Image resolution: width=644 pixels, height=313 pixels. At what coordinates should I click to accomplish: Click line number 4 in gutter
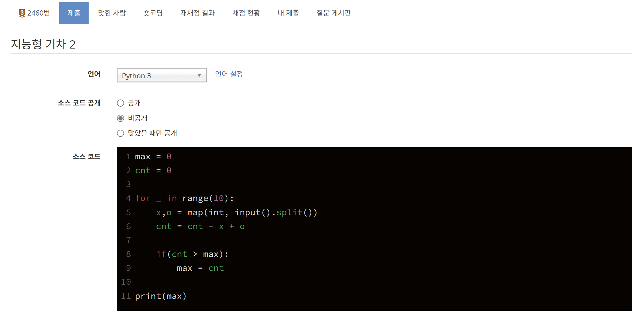[128, 198]
